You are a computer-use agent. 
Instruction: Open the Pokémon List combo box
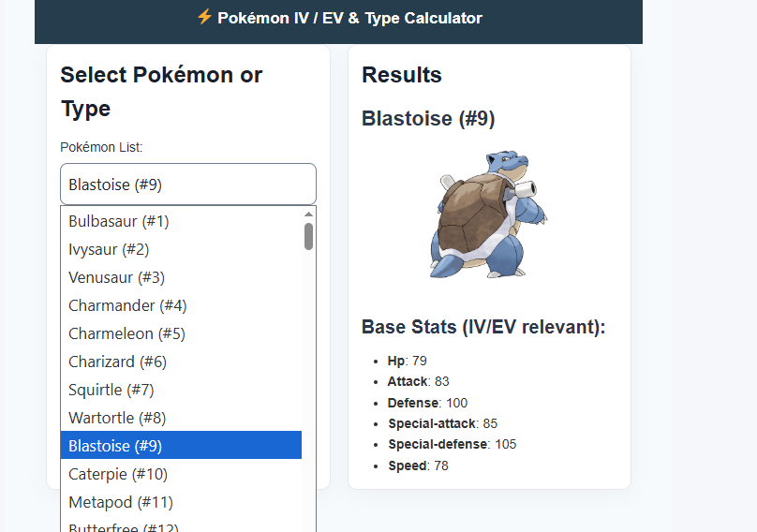tap(188, 185)
